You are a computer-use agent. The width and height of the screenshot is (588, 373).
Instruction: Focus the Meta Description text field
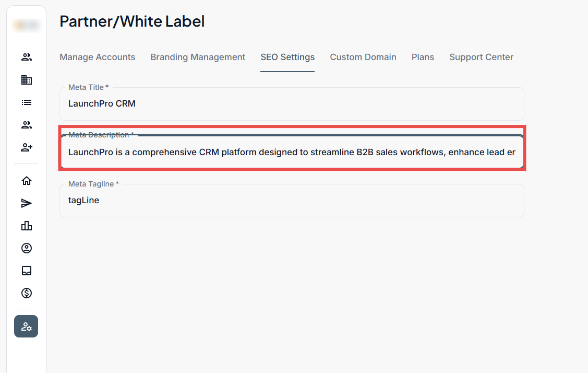pos(292,153)
